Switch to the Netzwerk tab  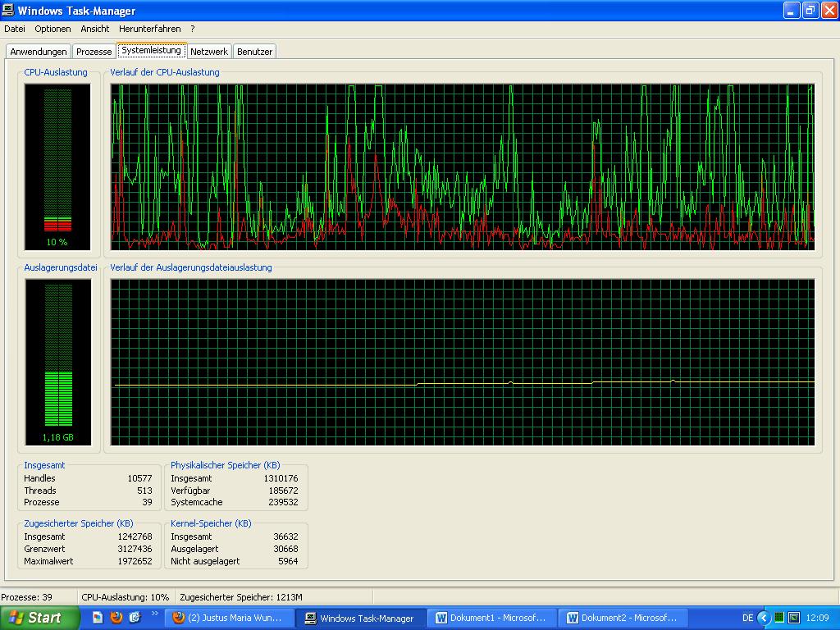(x=209, y=52)
